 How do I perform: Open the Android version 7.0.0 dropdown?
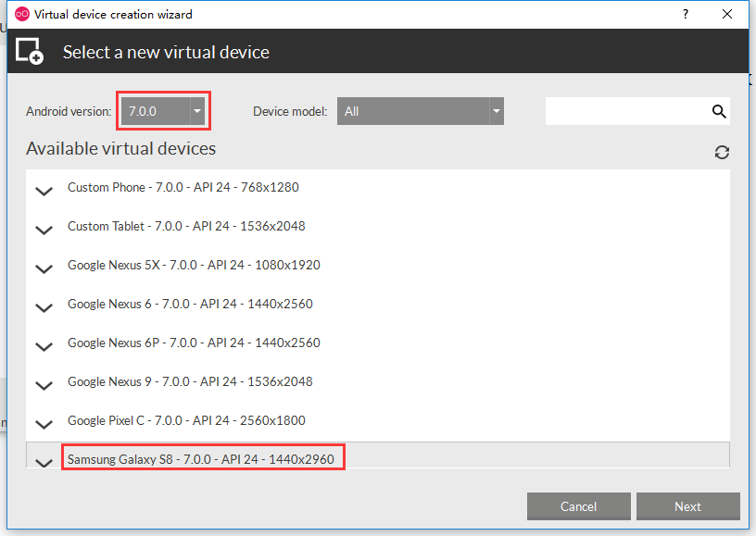tap(163, 111)
